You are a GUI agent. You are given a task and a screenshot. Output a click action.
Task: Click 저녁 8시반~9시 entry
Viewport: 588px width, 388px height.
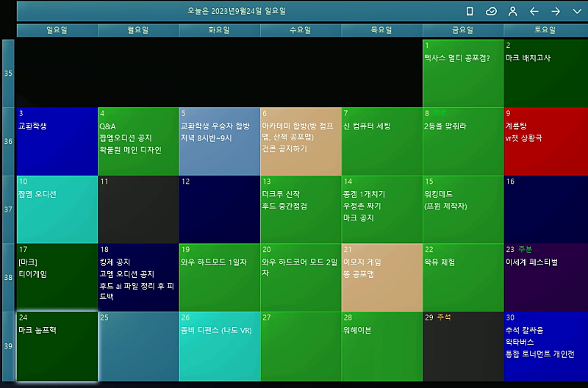click(207, 138)
